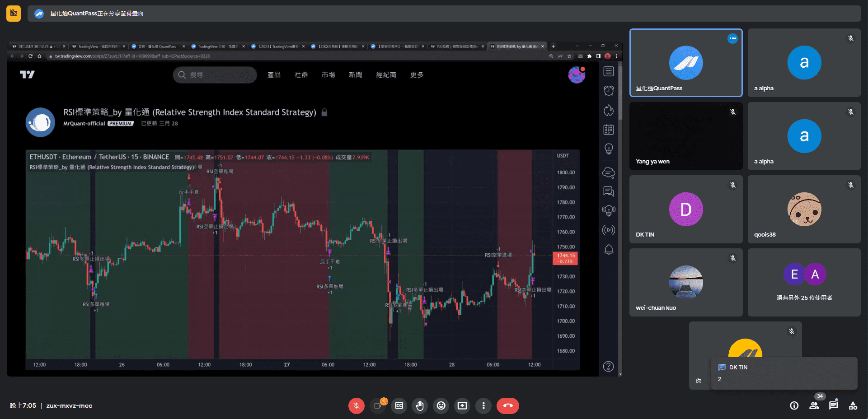Open emoji reactions button

(x=441, y=405)
